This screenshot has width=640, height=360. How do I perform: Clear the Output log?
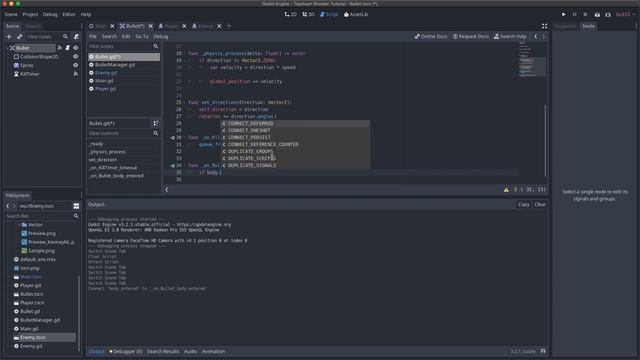pyautogui.click(x=540, y=204)
